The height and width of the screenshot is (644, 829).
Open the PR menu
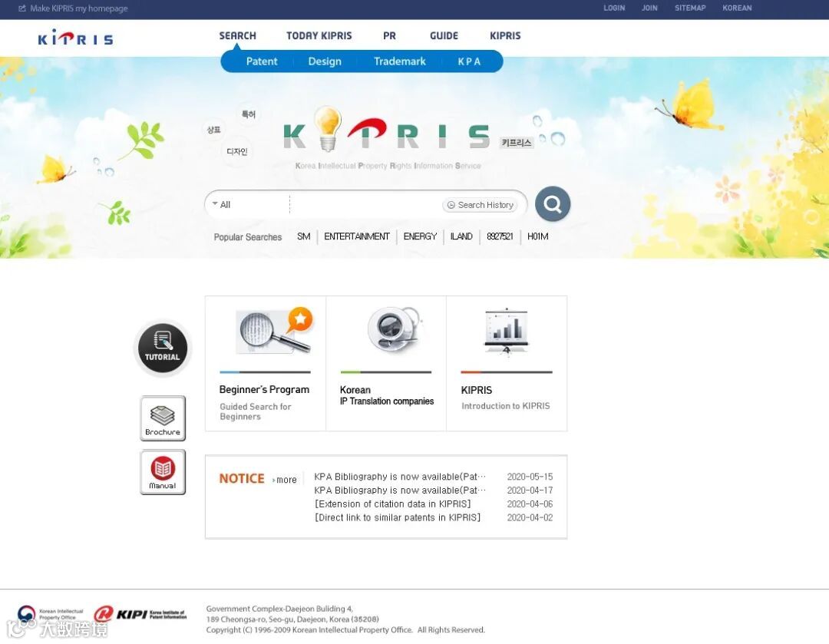point(389,35)
